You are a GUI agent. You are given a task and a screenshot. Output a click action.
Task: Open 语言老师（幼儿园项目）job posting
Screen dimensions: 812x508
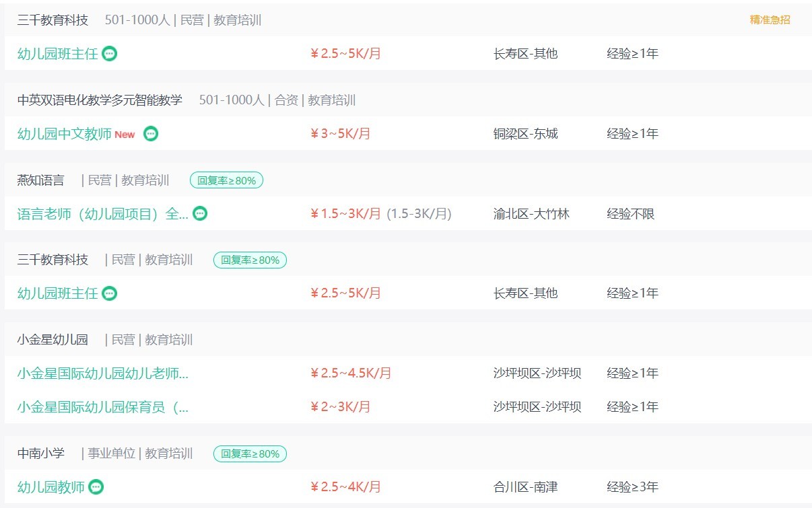coord(103,214)
